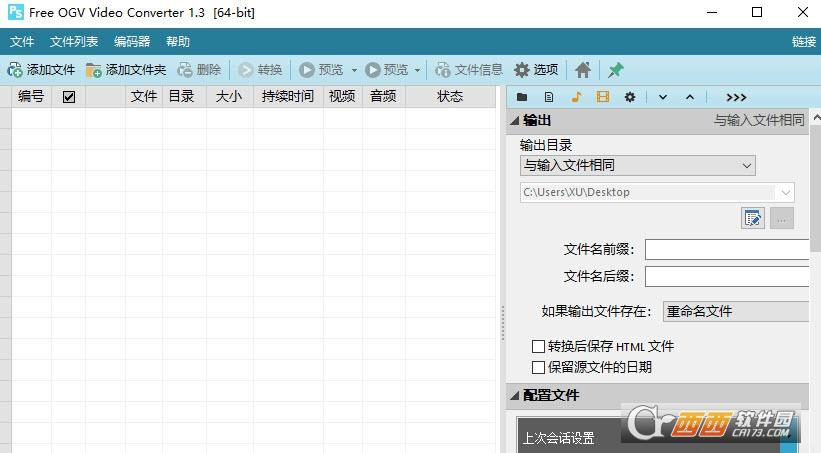
Task: Click the edit output directory icon
Action: tap(753, 218)
